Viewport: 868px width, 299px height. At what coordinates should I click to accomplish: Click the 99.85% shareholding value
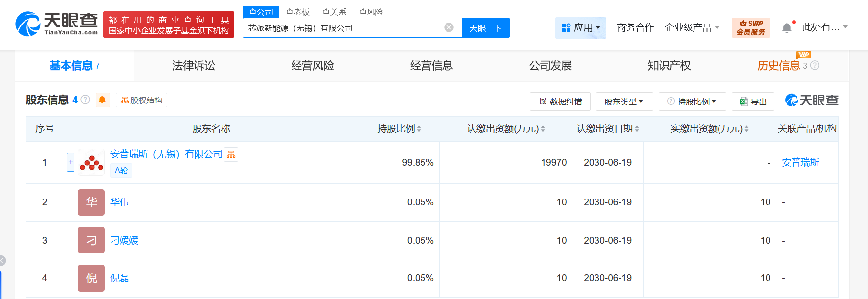[x=418, y=162]
